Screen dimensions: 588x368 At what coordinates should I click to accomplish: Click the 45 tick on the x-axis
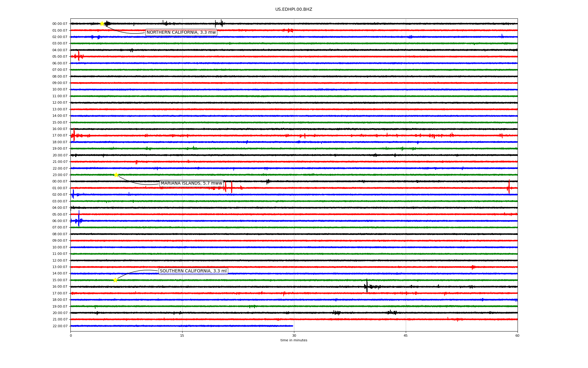[406, 335]
